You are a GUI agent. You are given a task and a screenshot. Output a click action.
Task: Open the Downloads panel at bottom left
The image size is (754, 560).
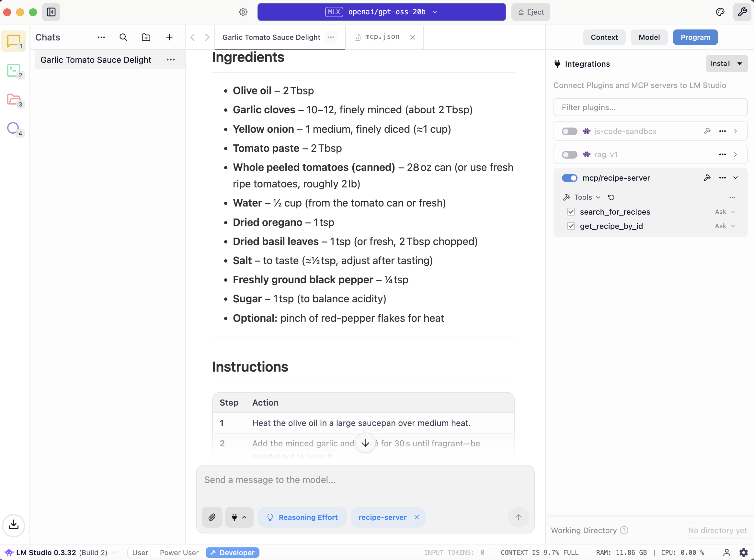(14, 525)
